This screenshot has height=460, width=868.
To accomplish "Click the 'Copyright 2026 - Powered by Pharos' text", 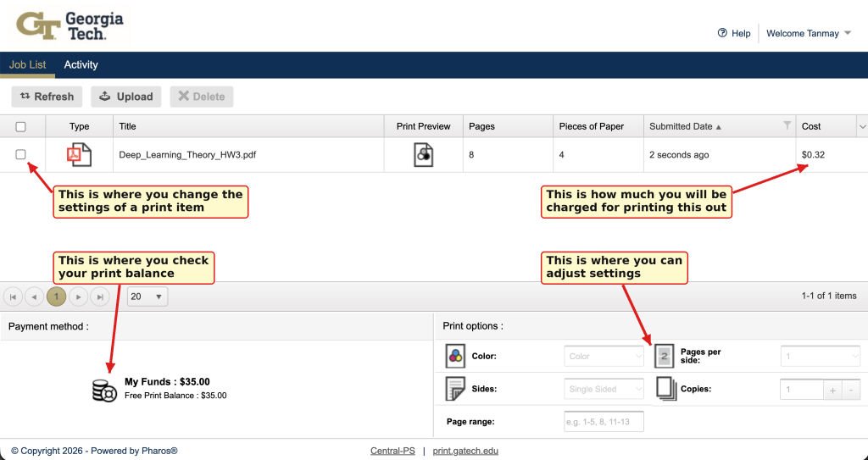I will click(x=95, y=451).
